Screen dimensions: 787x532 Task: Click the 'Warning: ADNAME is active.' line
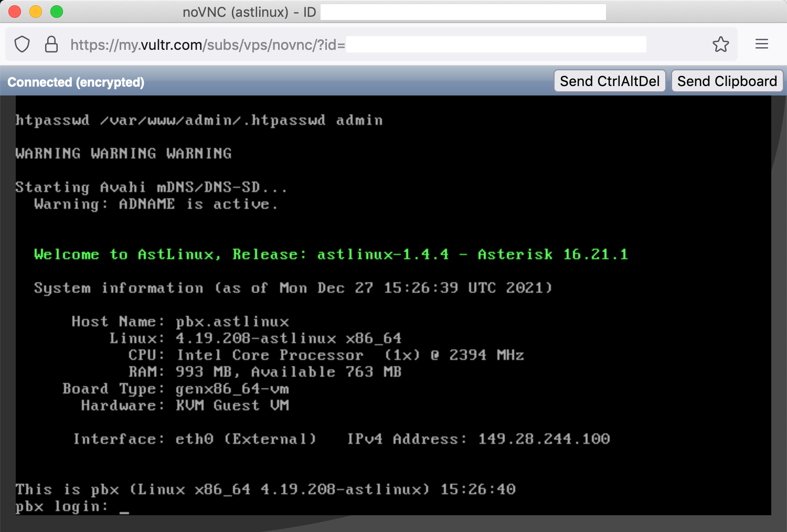(x=156, y=204)
